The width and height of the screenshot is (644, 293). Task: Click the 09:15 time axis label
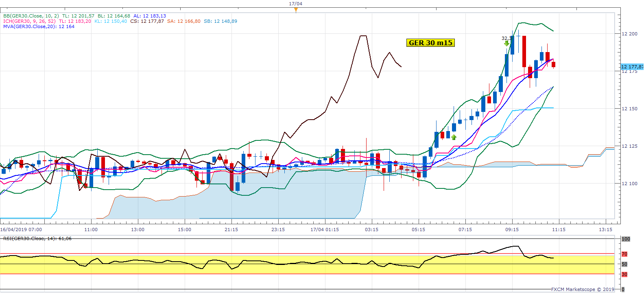512,230
